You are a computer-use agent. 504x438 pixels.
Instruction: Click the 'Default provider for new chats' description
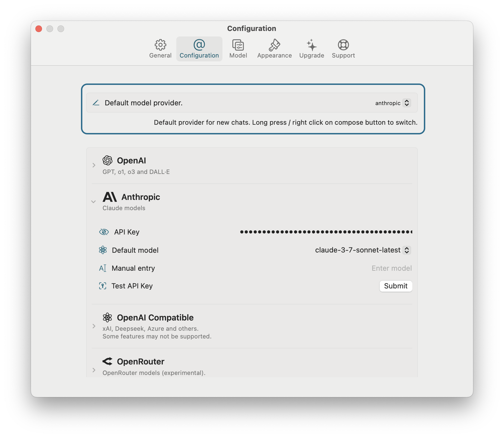pyautogui.click(x=285, y=122)
